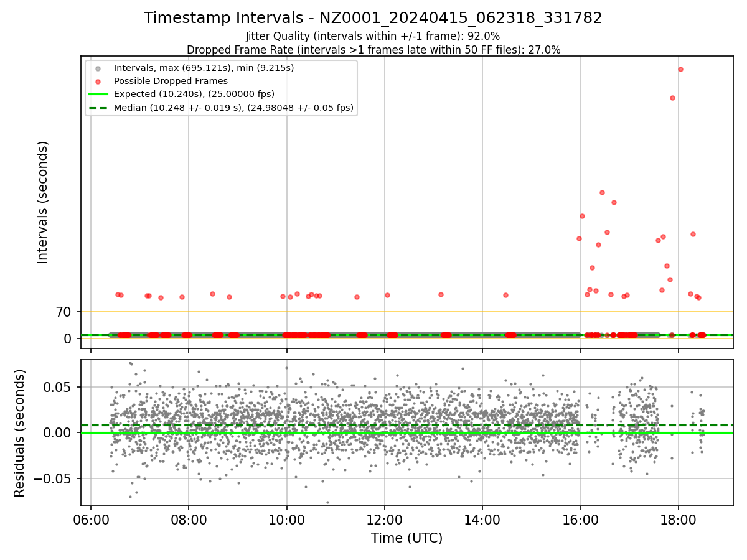Click the highest red dropped-frame point near 18:00
This screenshot has width=747, height=560.
point(680,69)
